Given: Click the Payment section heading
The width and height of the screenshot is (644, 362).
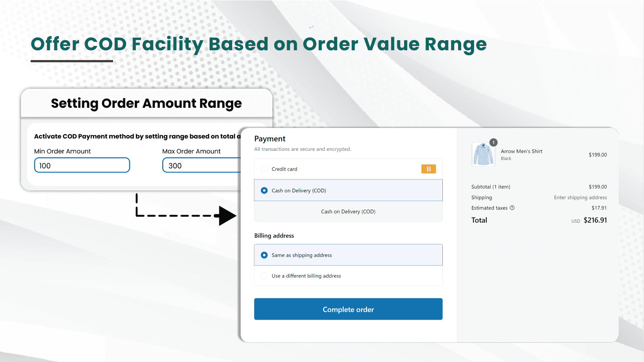Looking at the screenshot, I should click(x=270, y=139).
